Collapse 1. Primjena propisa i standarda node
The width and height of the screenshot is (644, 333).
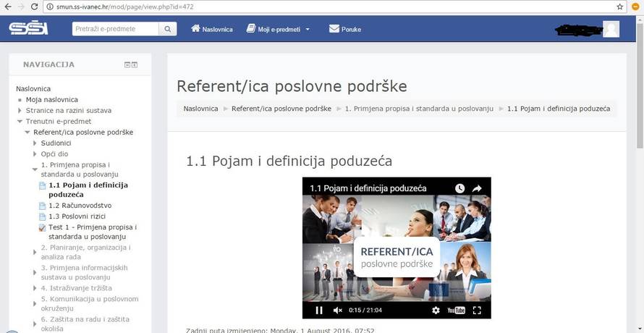pyautogui.click(x=35, y=169)
